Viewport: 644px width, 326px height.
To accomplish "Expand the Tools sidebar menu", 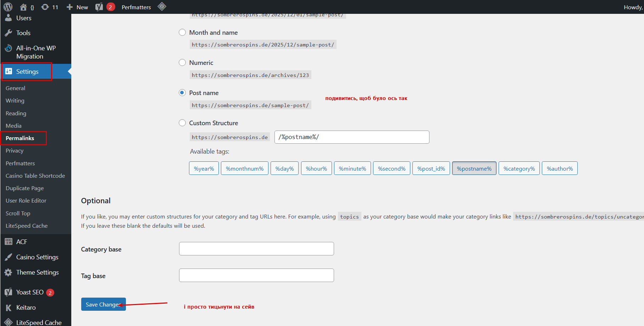I will [x=23, y=33].
